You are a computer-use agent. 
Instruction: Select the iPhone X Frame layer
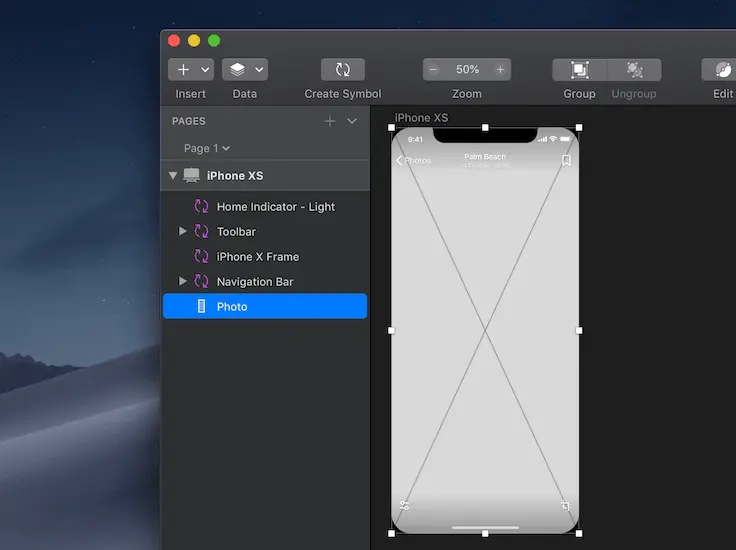(x=265, y=257)
